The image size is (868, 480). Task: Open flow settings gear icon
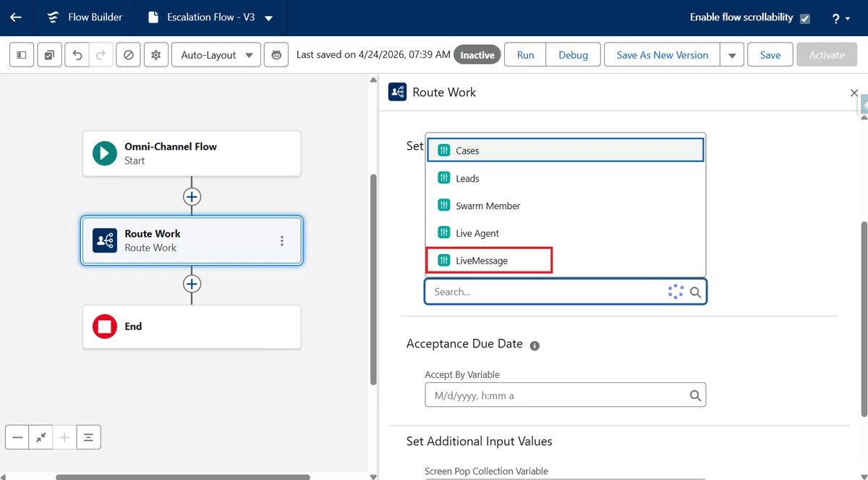point(156,55)
